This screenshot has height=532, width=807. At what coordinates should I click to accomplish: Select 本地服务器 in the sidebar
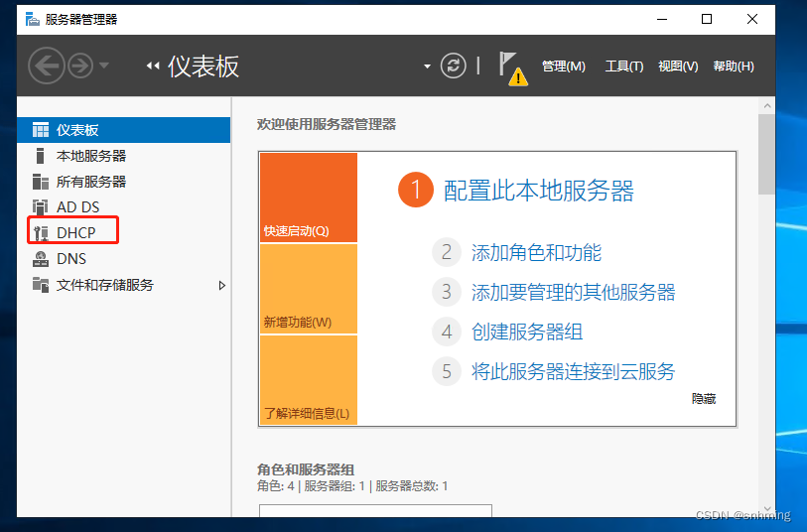coord(90,156)
